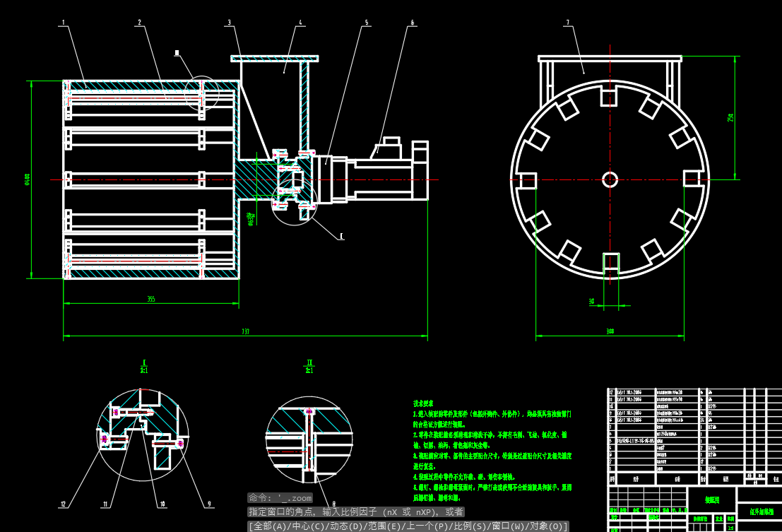Select part balloon number 12 in detail view

64,504
